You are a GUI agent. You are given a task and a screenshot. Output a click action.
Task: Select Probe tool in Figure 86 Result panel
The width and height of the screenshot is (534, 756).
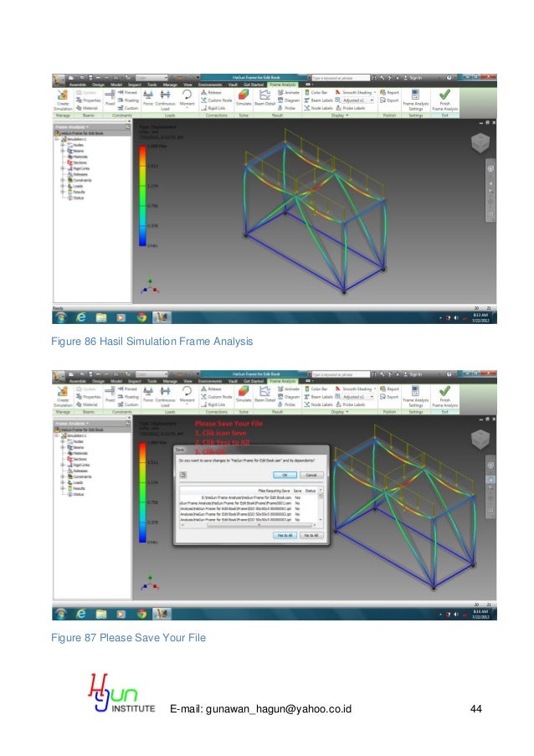tap(287, 108)
